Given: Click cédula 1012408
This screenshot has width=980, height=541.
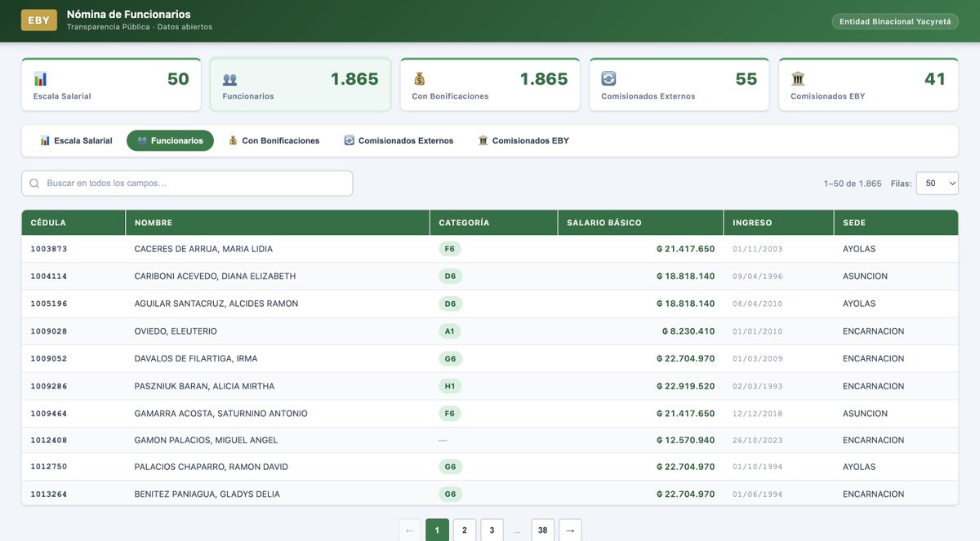Looking at the screenshot, I should click(49, 441).
